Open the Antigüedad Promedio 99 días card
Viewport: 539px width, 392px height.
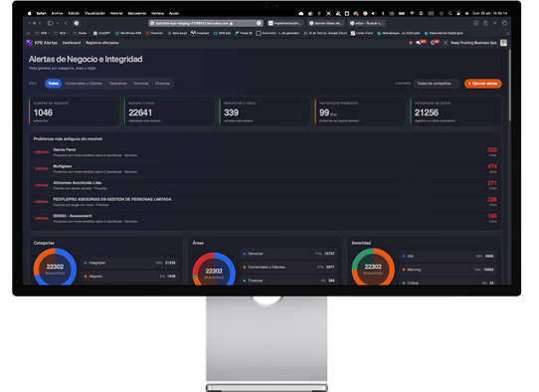pos(360,111)
